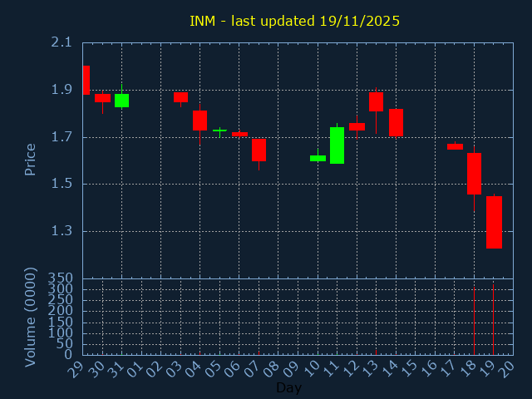
Task: Select the red candlestick for day 07
Action: (259, 150)
